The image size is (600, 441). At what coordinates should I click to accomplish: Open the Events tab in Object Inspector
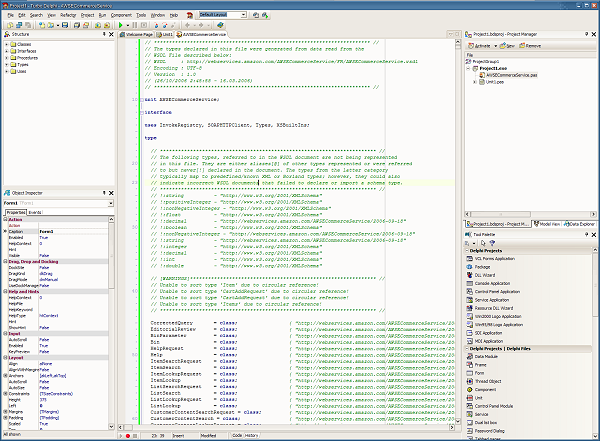click(x=35, y=213)
